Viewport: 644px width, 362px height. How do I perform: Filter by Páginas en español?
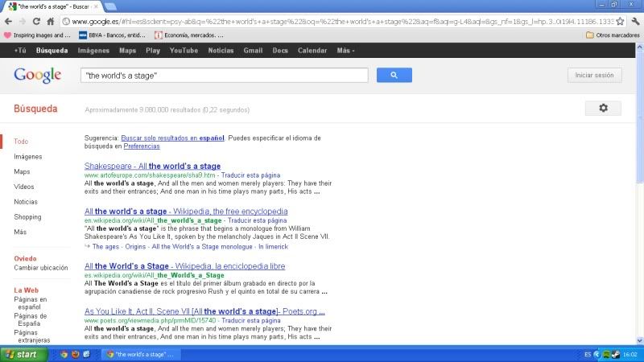tap(30, 303)
